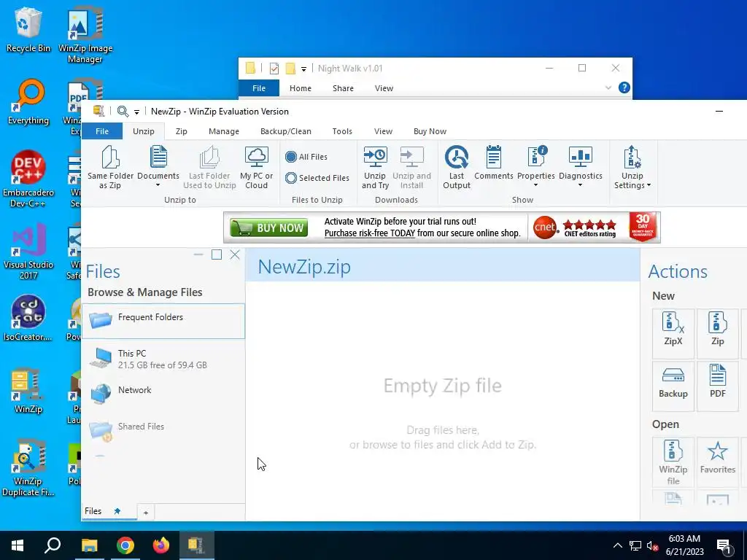Viewport: 747px width, 560px height.
Task: Open the Diagnostics view
Action: tap(580, 163)
